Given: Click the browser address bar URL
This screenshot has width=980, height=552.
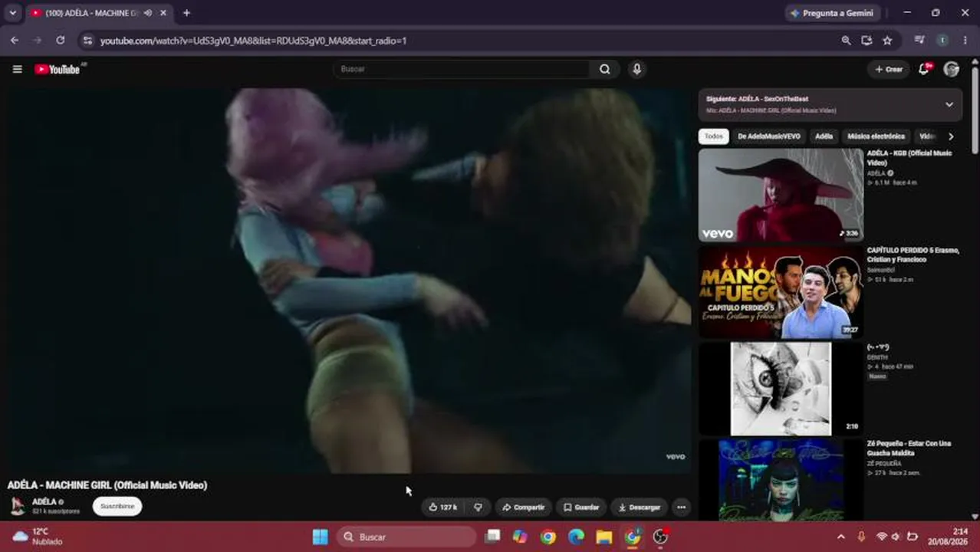Looking at the screenshot, I should tap(253, 41).
